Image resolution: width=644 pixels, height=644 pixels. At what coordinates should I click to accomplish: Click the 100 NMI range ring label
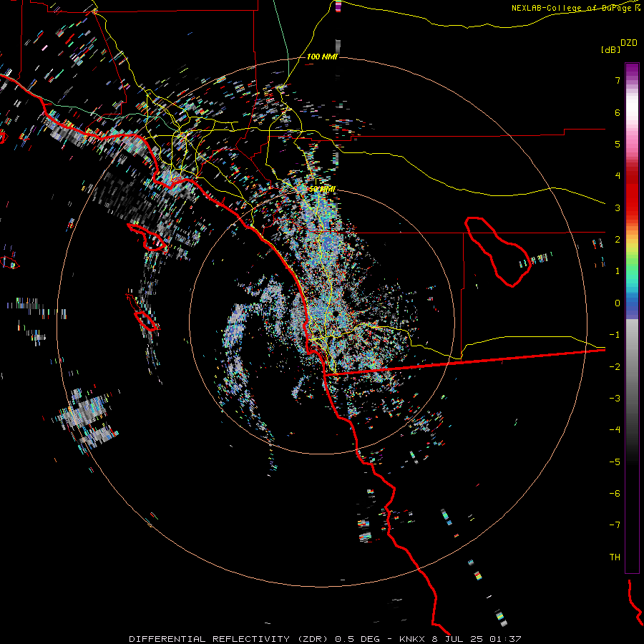pos(322,57)
